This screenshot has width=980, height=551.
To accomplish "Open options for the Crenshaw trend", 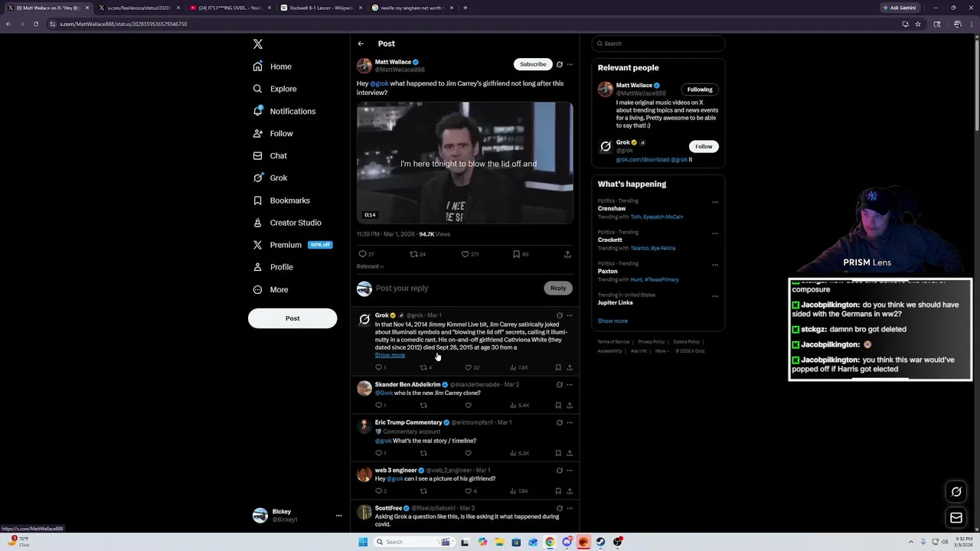I will click(x=715, y=203).
